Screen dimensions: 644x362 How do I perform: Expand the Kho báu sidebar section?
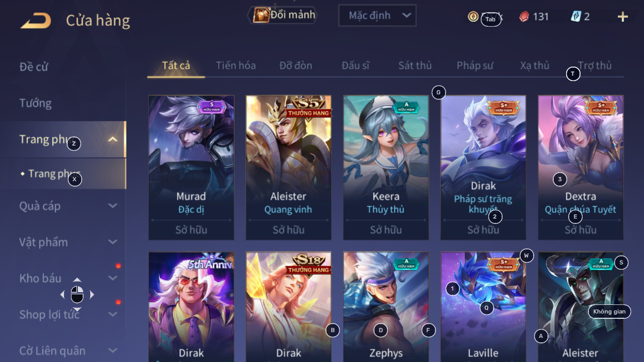coord(113,278)
